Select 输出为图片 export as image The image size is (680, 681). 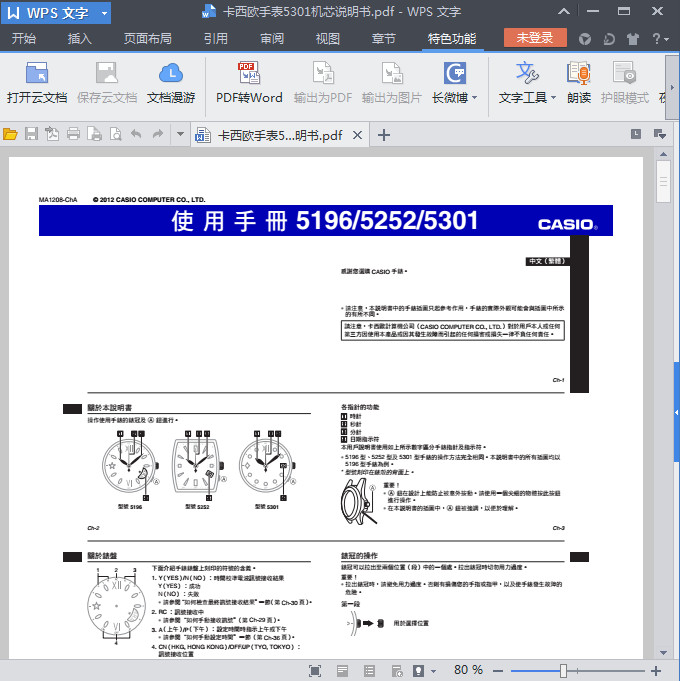tap(392, 83)
